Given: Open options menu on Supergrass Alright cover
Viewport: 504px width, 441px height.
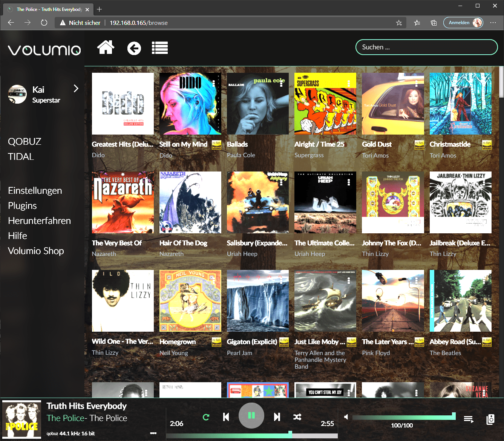Looking at the screenshot, I should click(x=349, y=83).
